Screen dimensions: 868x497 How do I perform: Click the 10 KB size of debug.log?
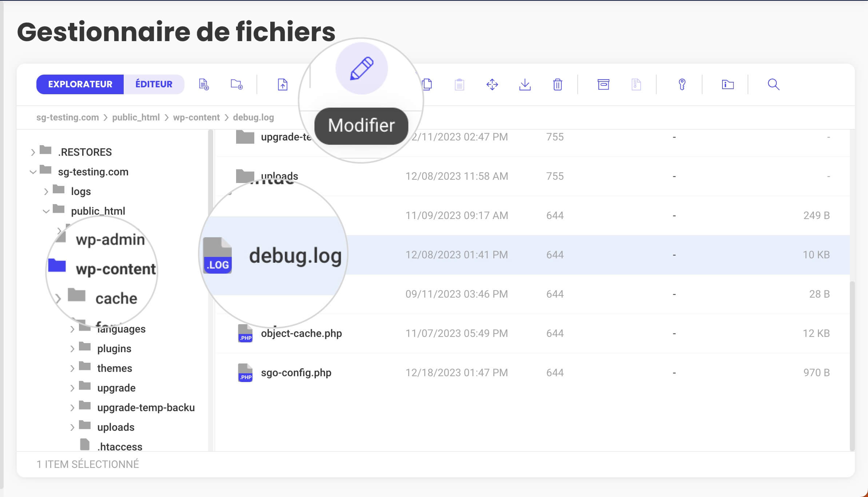816,255
